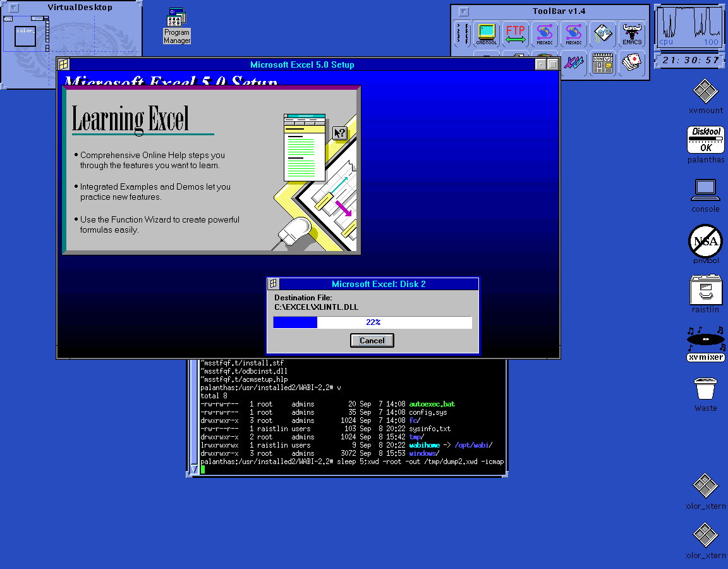Click the ToolBar v1.4 title text
The height and width of the screenshot is (569, 728).
[559, 11]
